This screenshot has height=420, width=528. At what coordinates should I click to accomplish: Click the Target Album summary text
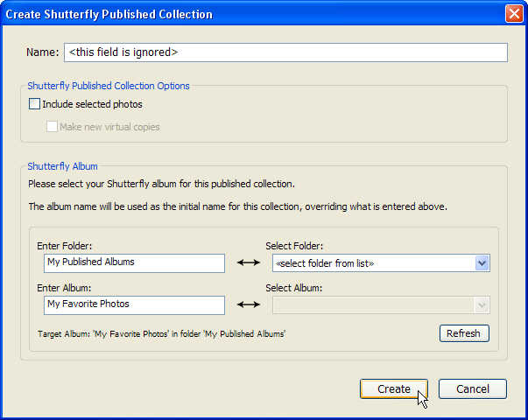[162, 334]
